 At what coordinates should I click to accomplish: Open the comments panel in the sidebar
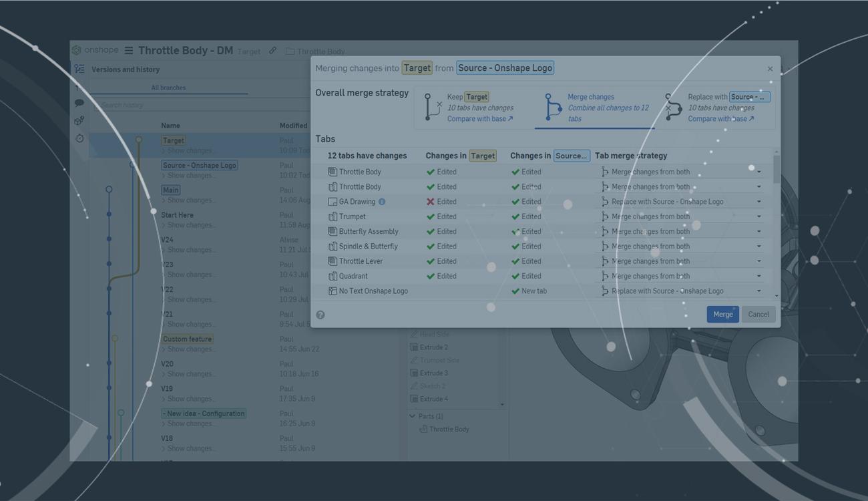(x=79, y=104)
